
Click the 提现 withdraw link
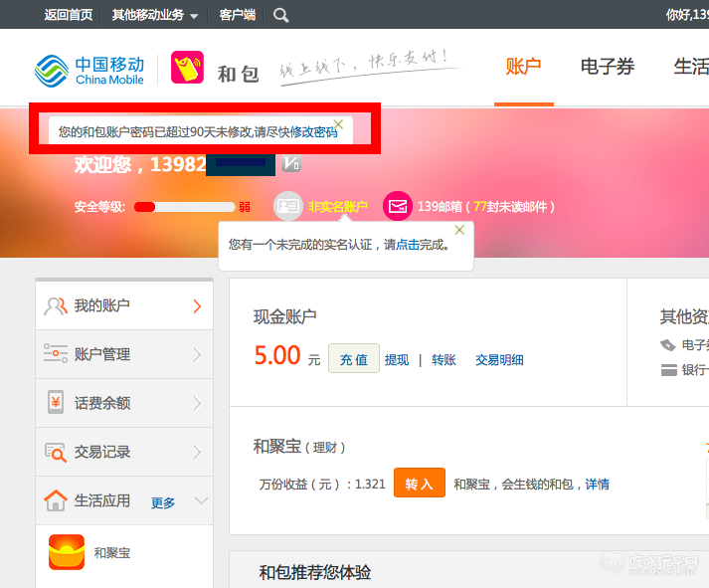[397, 360]
